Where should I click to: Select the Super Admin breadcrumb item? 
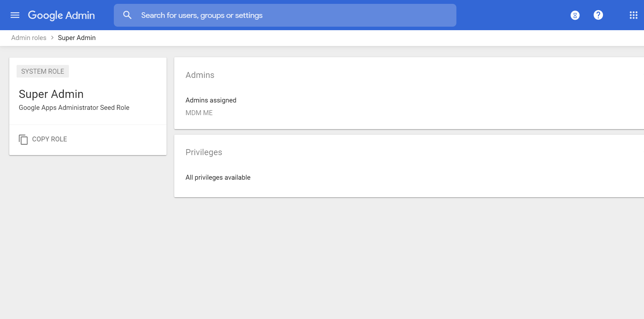pyautogui.click(x=77, y=38)
